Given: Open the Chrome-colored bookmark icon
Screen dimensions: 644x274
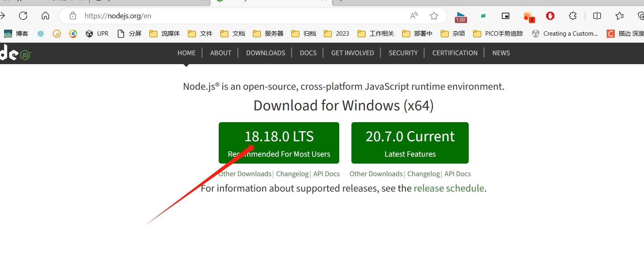Looking at the screenshot, I should (x=73, y=34).
